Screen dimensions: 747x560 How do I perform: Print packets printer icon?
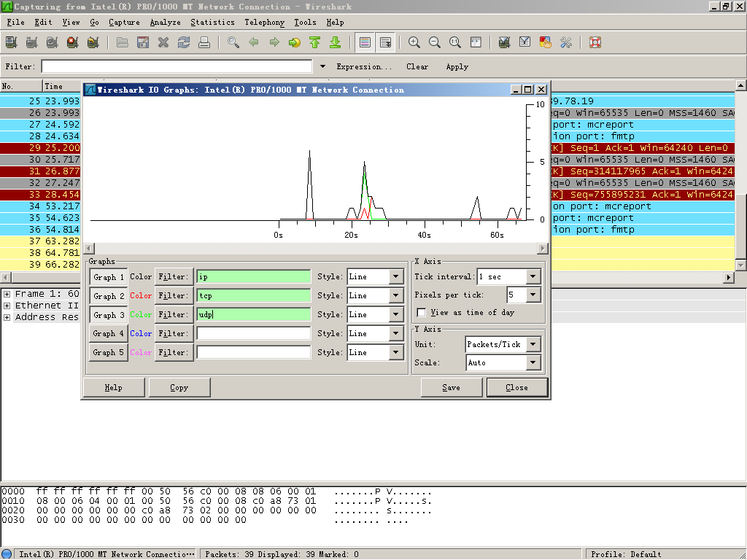(204, 42)
